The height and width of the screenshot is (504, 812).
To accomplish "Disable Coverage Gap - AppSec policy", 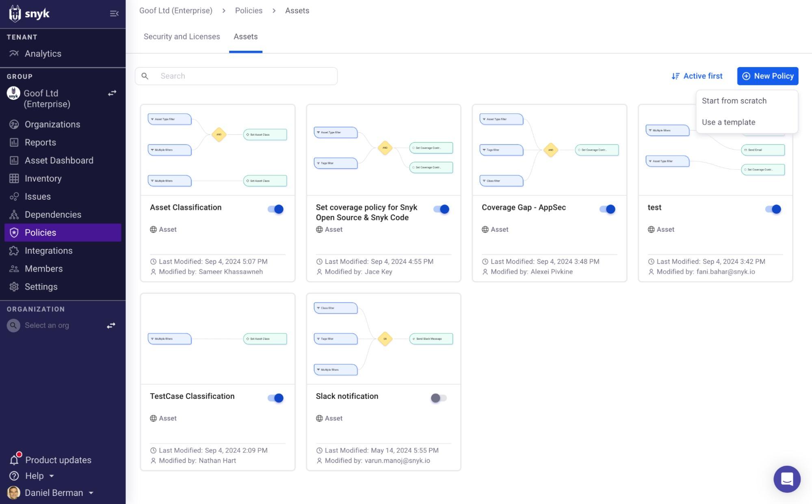I will pos(607,209).
